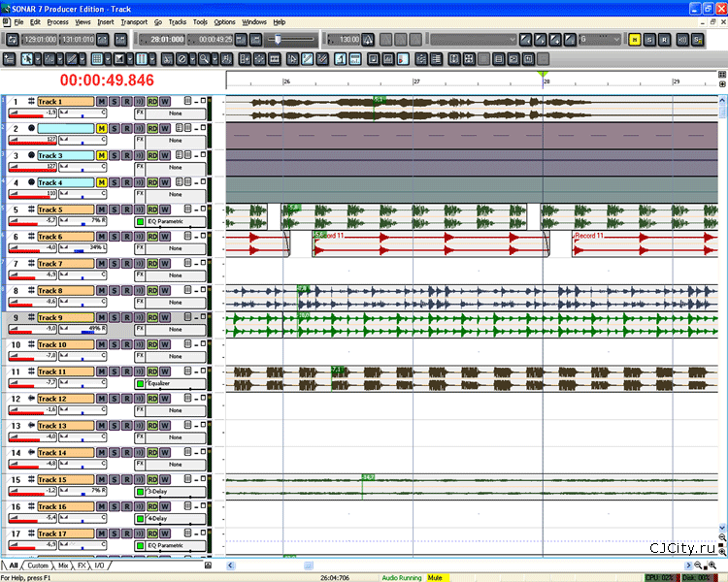Screen dimensions: 728x582
Task: Choose the Draw pencil tool
Action: click(72, 59)
